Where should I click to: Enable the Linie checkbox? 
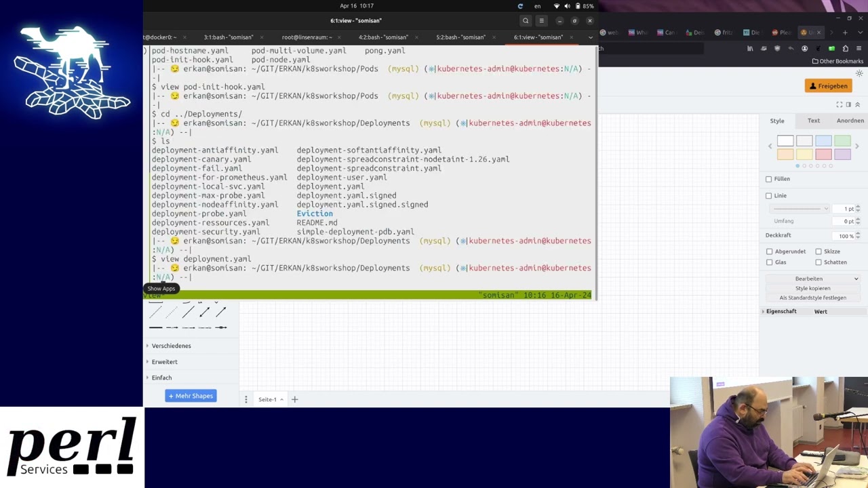coord(769,196)
